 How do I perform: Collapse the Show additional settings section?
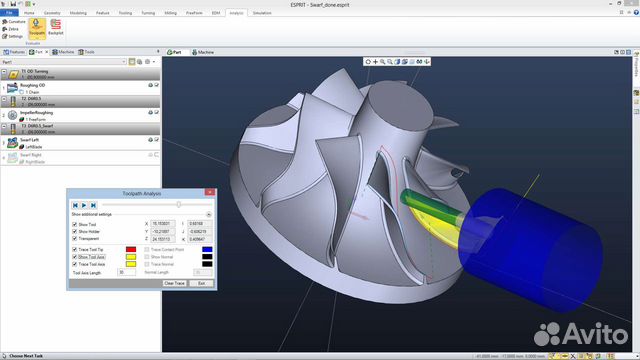pyautogui.click(x=209, y=214)
